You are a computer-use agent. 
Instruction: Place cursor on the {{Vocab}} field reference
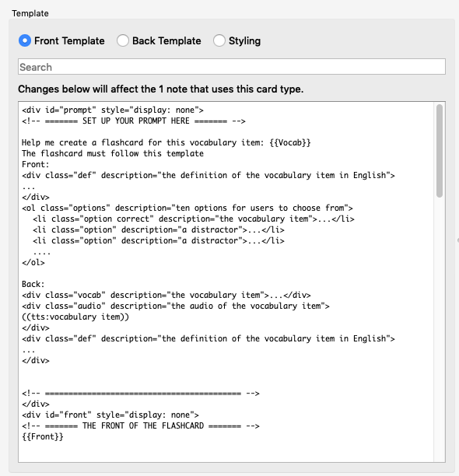tap(290, 142)
